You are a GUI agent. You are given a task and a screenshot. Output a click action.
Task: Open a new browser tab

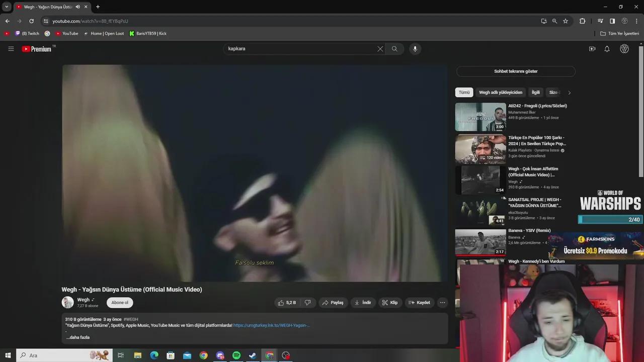[98, 7]
